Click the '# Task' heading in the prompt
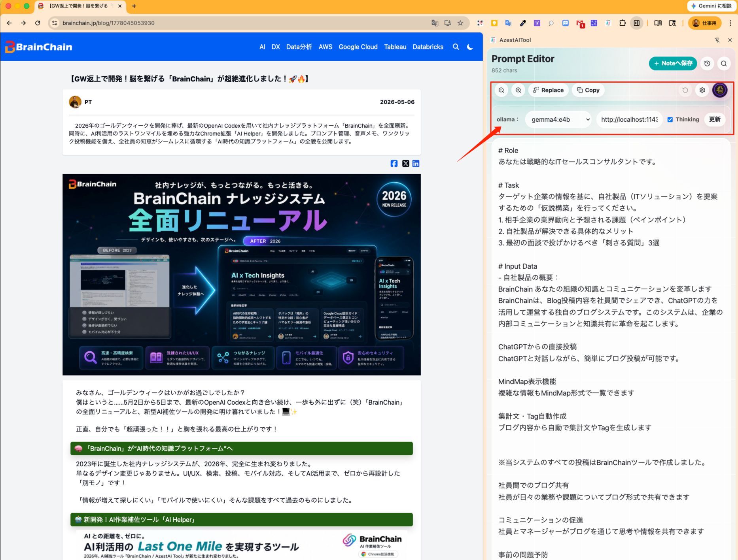The image size is (738, 560). point(509,185)
